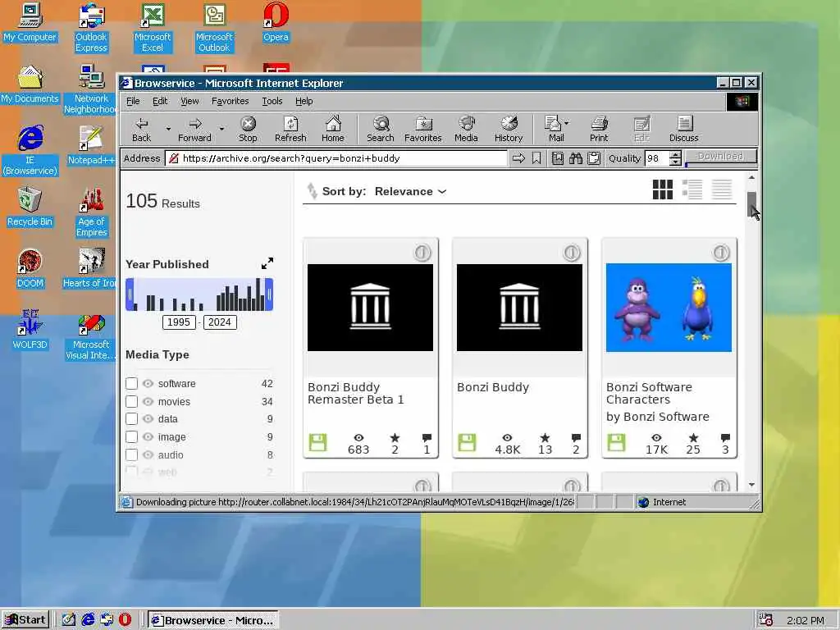Toggle sort direction arrows icon

tap(312, 190)
